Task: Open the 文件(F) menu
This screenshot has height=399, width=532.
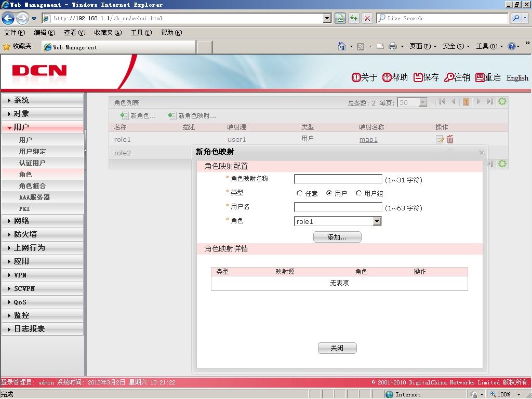Action: (14, 33)
